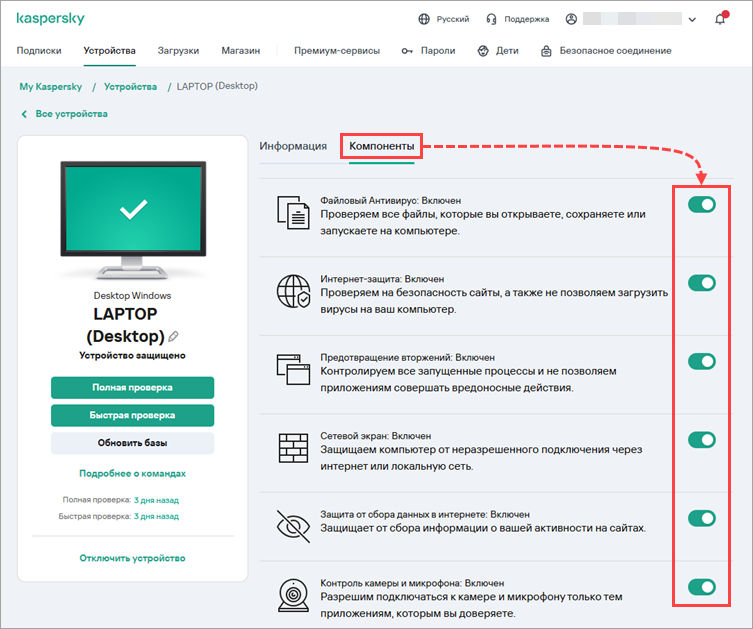Expand the account dropdown arrow
753x629 pixels.
click(692, 20)
